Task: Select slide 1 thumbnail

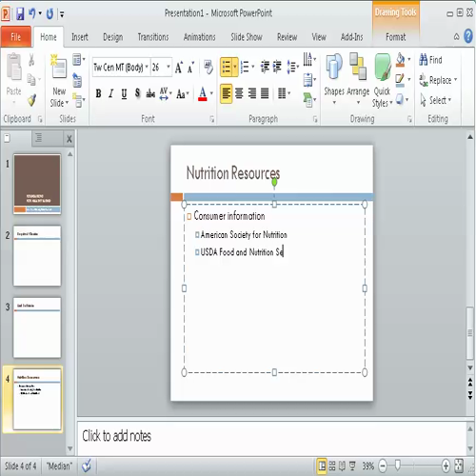Action: pyautogui.click(x=37, y=184)
